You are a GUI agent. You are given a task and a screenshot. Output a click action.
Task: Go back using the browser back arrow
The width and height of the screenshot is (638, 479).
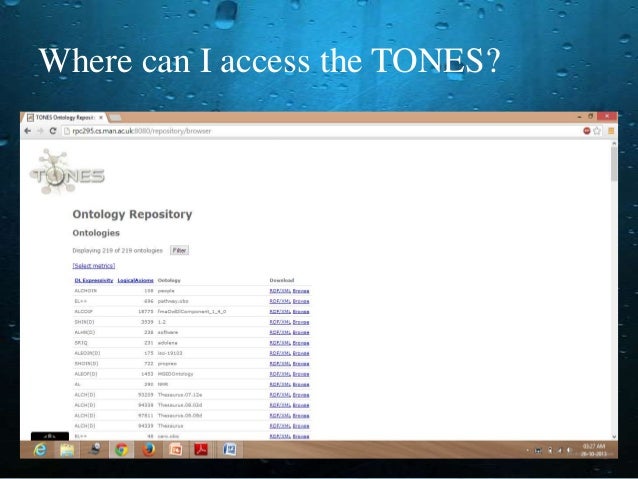(27, 131)
